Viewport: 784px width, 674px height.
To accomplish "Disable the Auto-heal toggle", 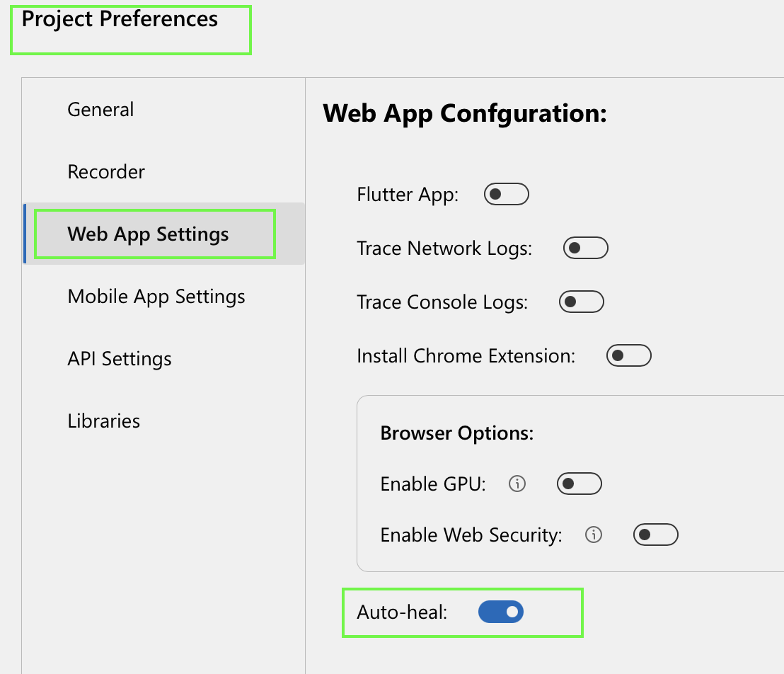I will coord(501,612).
